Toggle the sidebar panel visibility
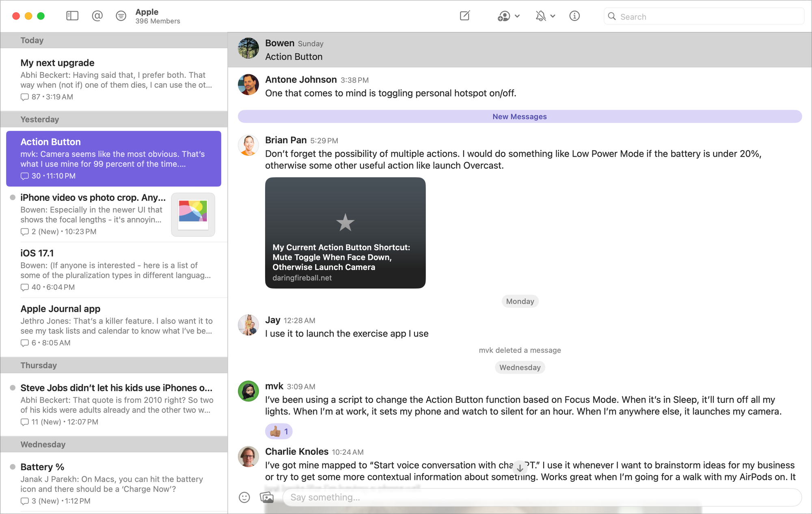 click(72, 16)
